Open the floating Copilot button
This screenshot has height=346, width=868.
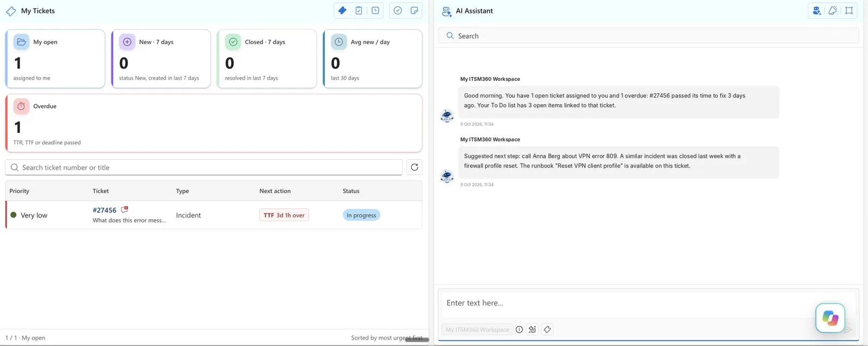[x=830, y=318]
